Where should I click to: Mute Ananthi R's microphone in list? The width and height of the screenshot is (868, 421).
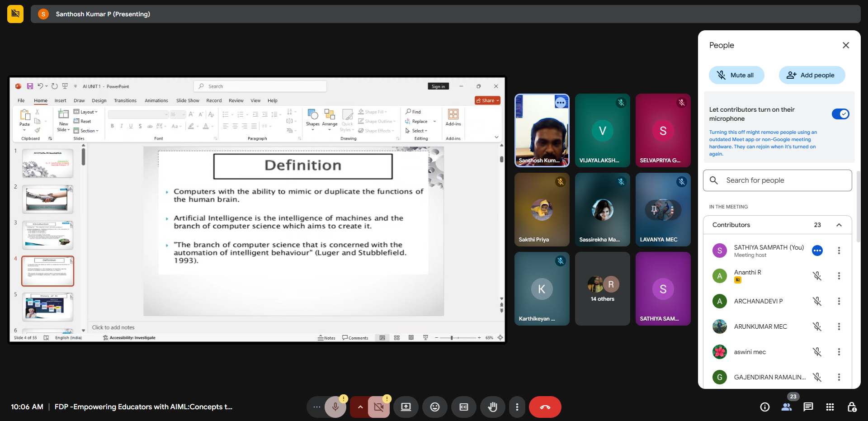(817, 276)
